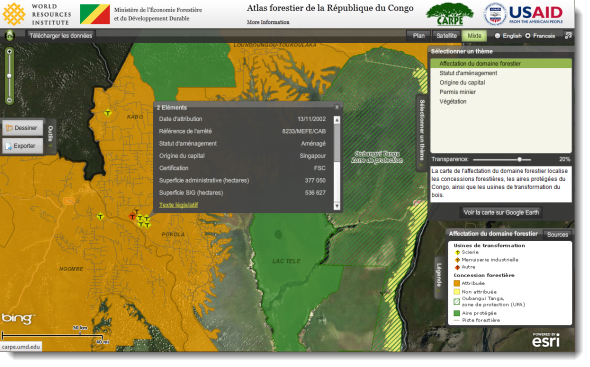
Task: Select Végétation theme
Action: pos(501,101)
